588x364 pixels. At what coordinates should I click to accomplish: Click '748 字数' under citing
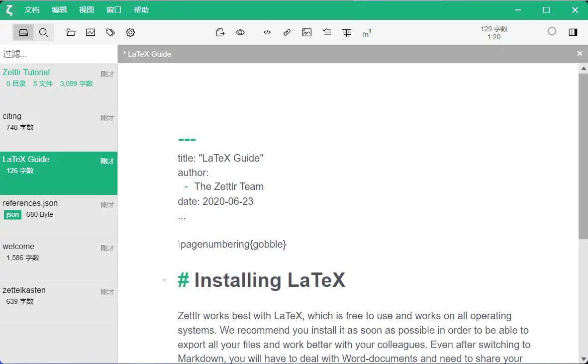pyautogui.click(x=20, y=127)
